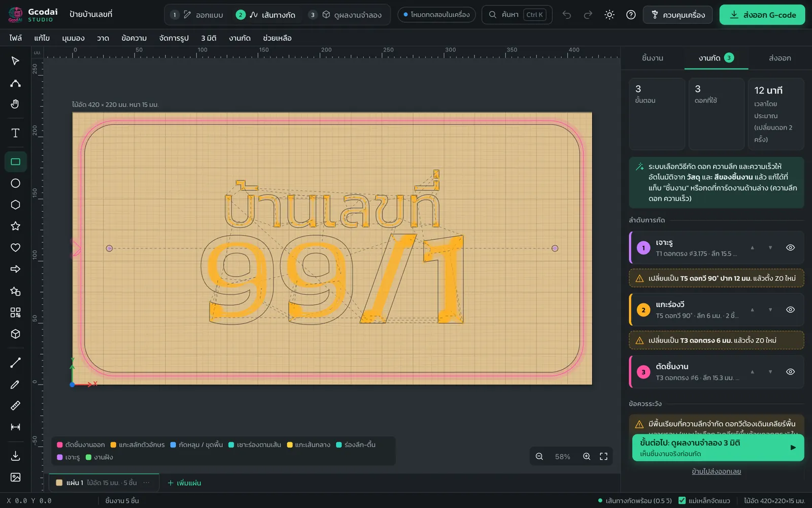812x508 pixels.
Task: Toggle the โหมดทดสอบในเครื่อง mode pill
Action: click(x=436, y=15)
